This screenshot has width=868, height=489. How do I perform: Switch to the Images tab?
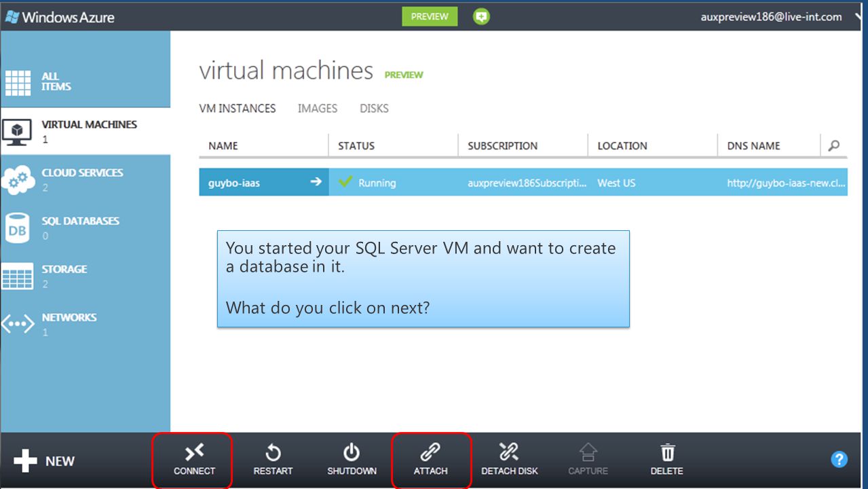pyautogui.click(x=318, y=109)
